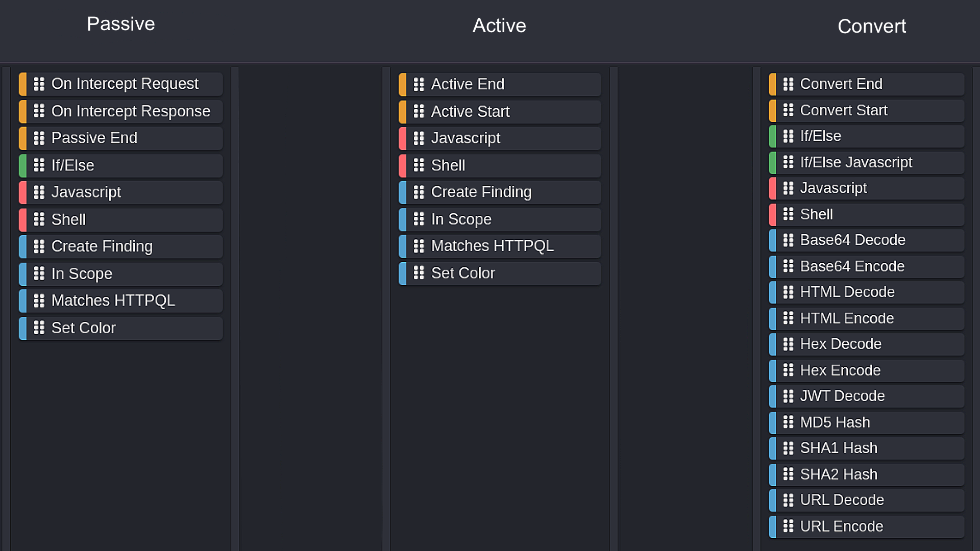The height and width of the screenshot is (551, 980).
Task: Click the If/Else Javascript node icon in Convert
Action: (788, 162)
